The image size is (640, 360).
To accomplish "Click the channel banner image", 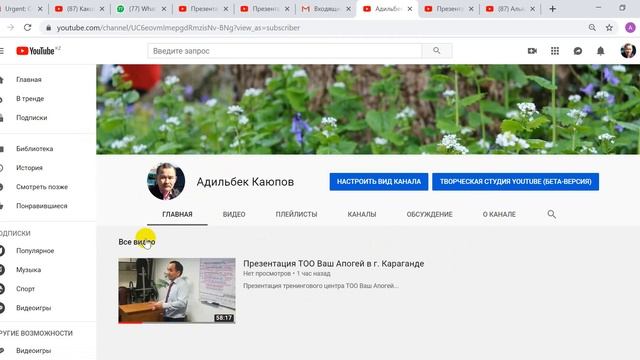I will 368,109.
